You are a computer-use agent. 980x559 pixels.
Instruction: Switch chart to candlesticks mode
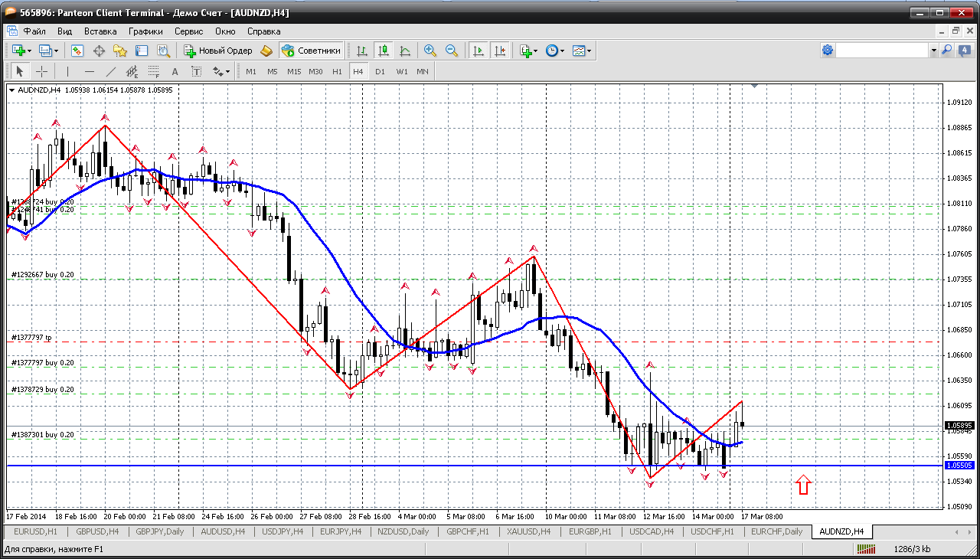384,51
